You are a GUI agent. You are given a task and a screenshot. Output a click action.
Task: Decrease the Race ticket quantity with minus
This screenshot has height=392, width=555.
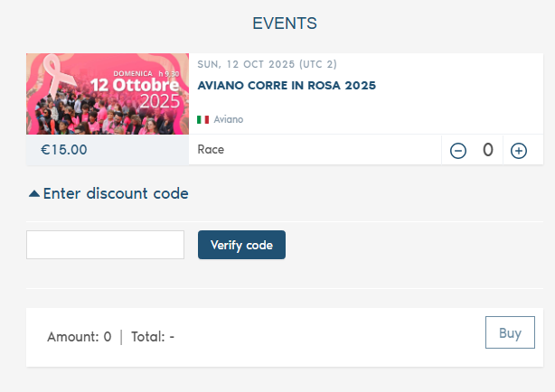point(458,151)
